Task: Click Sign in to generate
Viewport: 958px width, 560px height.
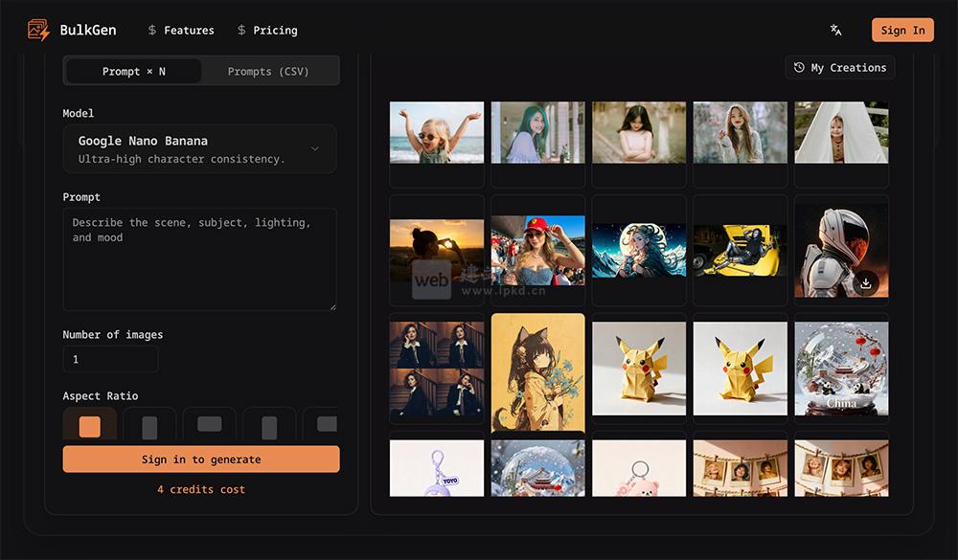Action: click(x=201, y=459)
